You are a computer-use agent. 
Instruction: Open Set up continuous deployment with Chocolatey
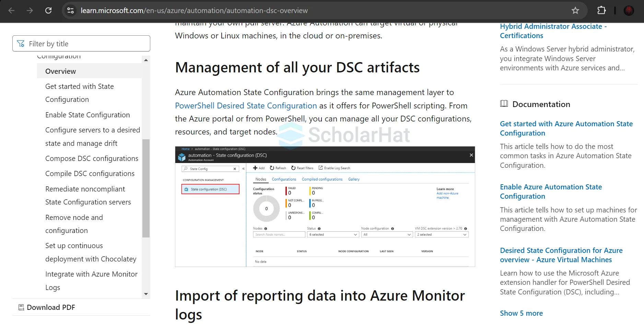(91, 252)
